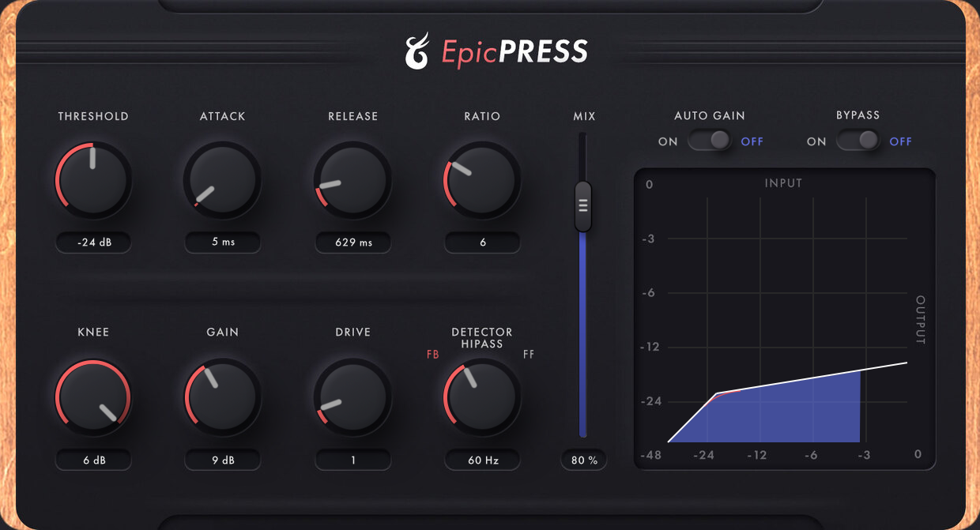Select the Release value field showing 629 ms
Viewport: 980px width, 530px height.
pos(352,242)
